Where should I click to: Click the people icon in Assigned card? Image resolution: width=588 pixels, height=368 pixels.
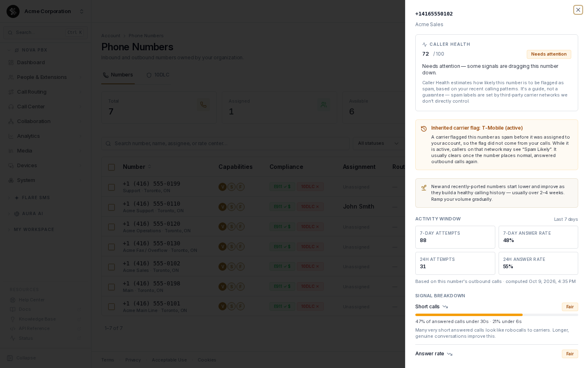coord(323,105)
